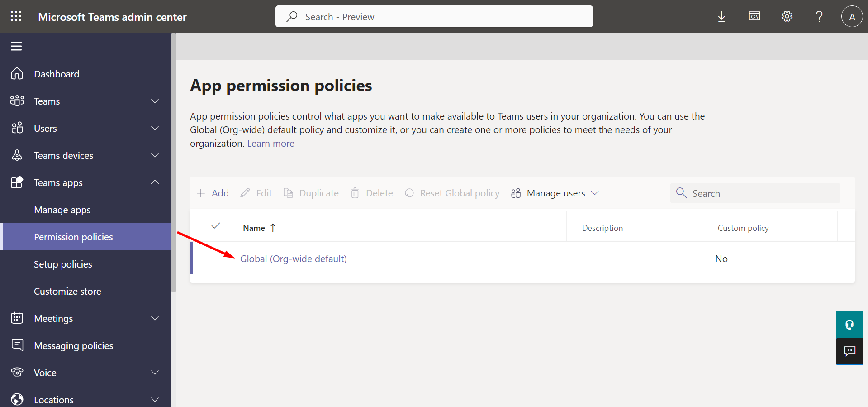Click the Add button label
Viewport: 868px width, 407px height.
point(220,193)
